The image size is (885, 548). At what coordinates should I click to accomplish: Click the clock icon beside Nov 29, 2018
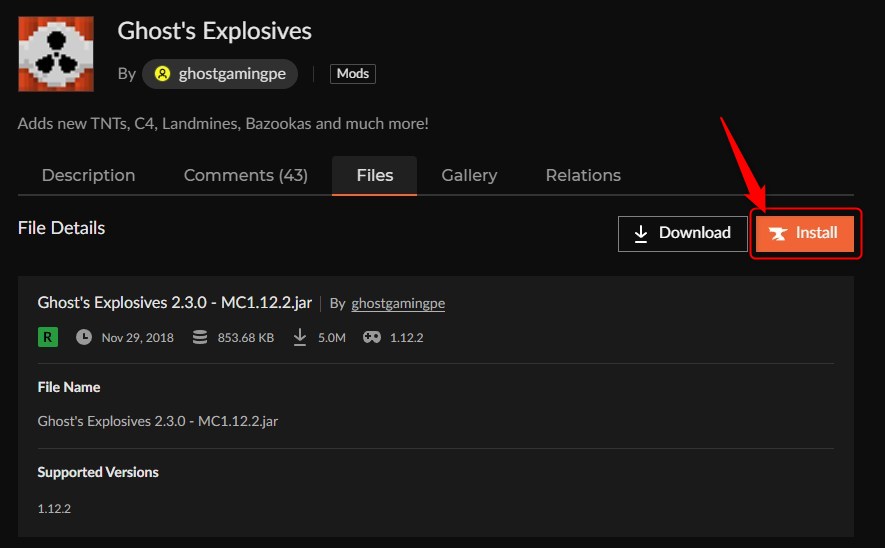tap(84, 337)
